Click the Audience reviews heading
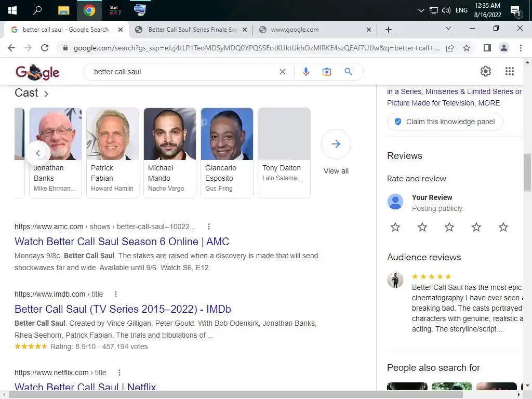The width and height of the screenshot is (532, 399). tap(424, 257)
